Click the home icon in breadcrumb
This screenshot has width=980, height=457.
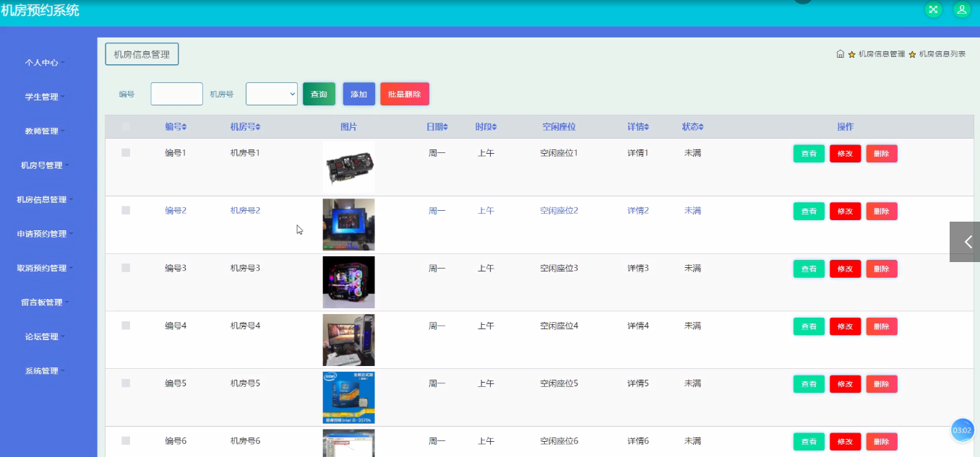(x=840, y=54)
